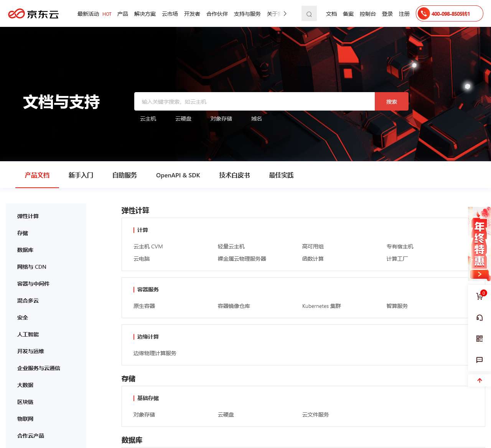The image size is (491, 448).
Task: Click the 登录 login link
Action: (x=387, y=13)
